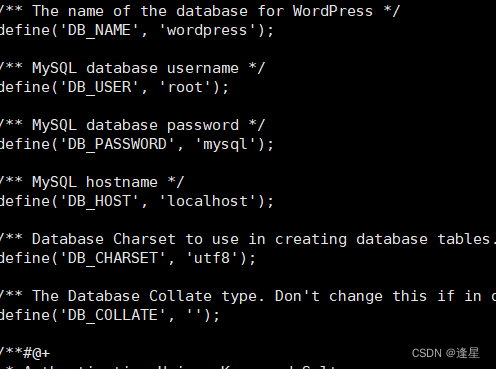The image size is (496, 369).
Task: Click the '/**#@+' line
Action: click(25, 353)
